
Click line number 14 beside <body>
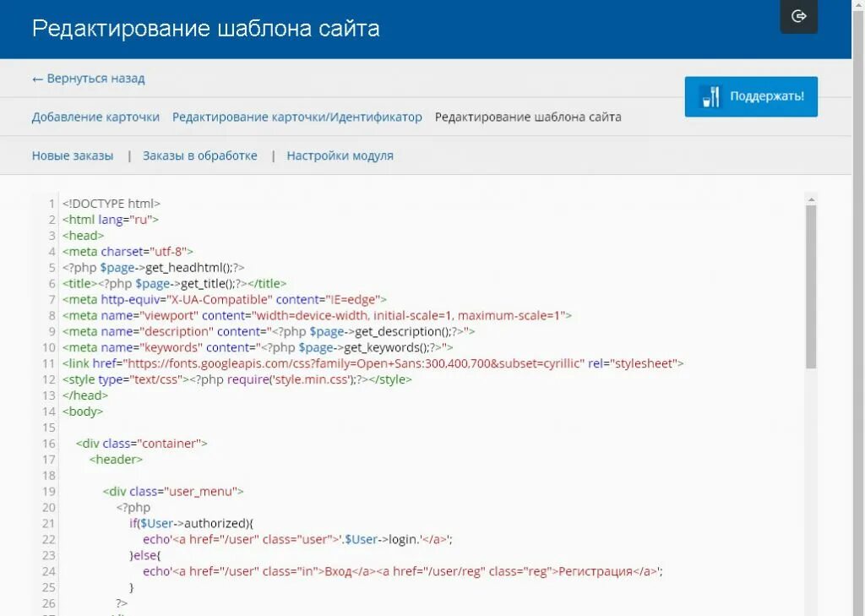pyautogui.click(x=48, y=411)
